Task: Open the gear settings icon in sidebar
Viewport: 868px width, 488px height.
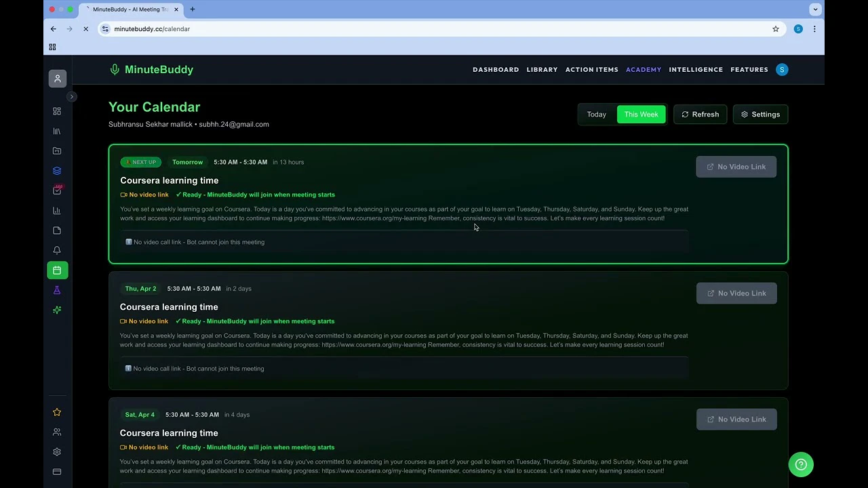Action: tap(57, 452)
